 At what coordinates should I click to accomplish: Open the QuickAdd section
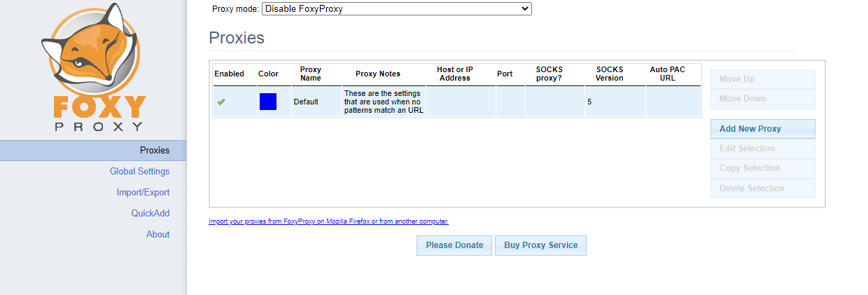[x=150, y=213]
